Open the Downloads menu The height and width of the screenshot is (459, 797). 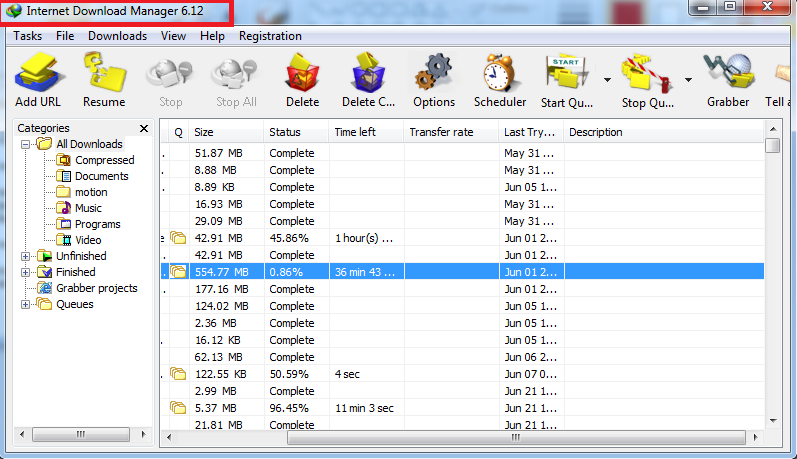point(117,36)
